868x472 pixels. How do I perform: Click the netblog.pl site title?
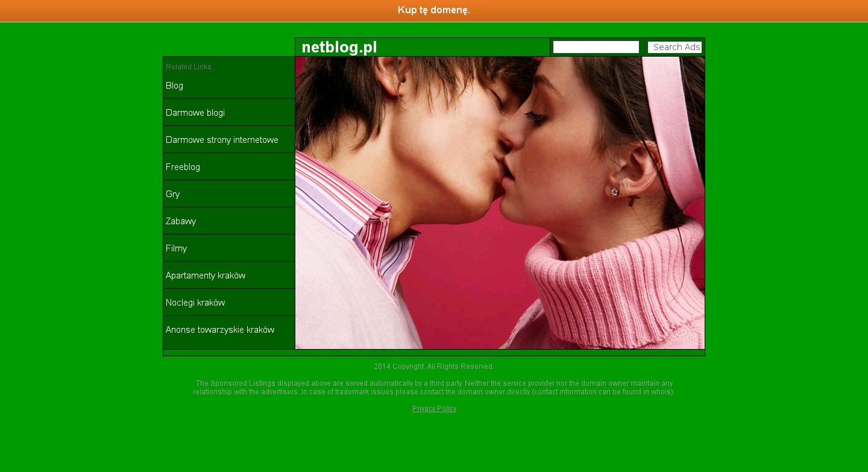point(339,48)
